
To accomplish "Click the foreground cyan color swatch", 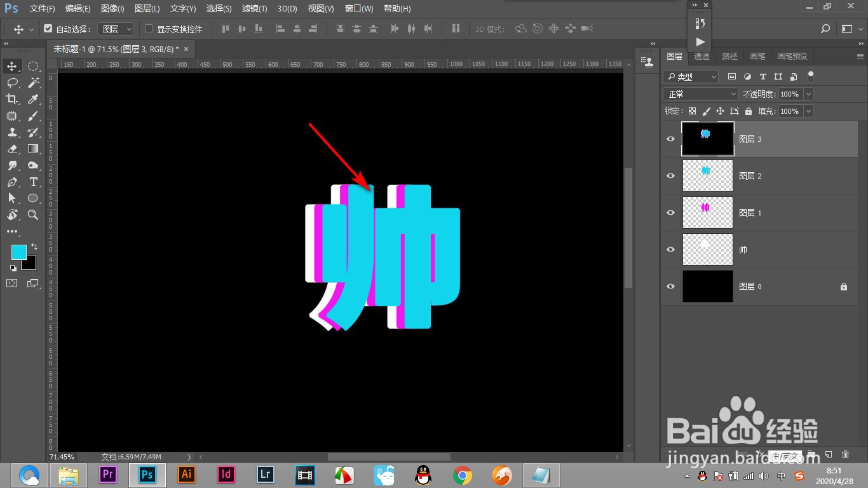I will (18, 252).
